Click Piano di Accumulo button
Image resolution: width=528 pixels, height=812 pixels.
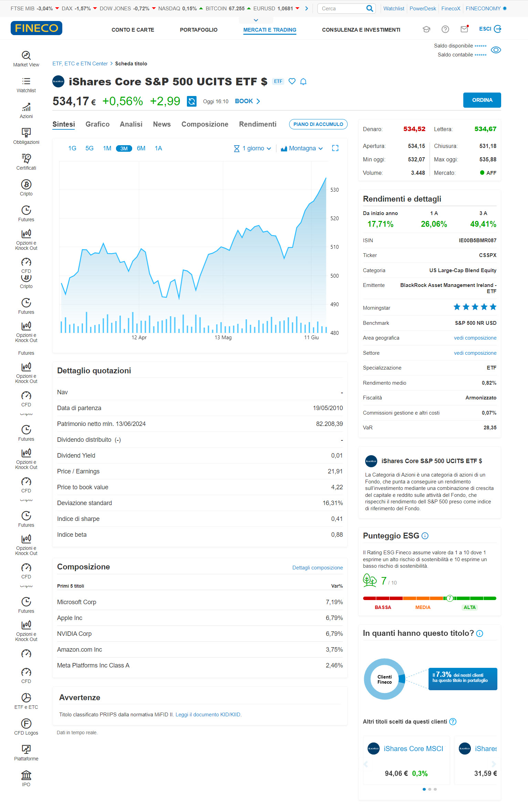pyautogui.click(x=318, y=124)
